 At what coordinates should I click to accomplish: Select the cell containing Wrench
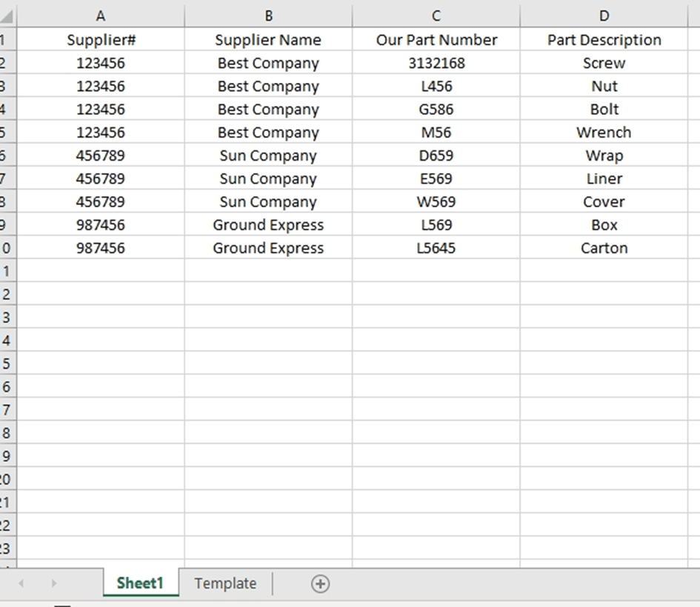coord(604,132)
